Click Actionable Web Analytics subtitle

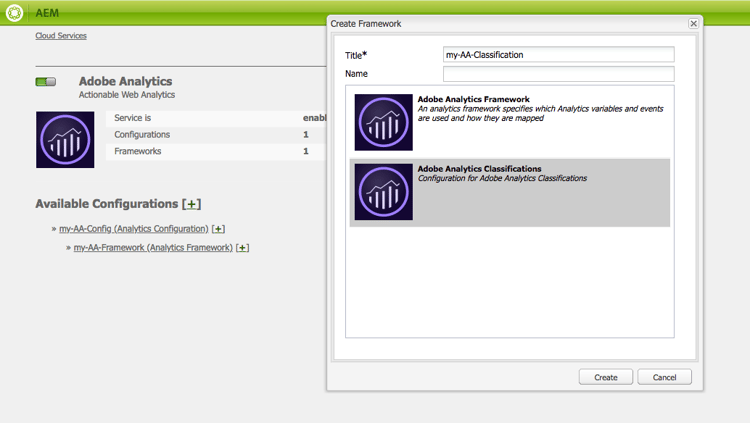point(127,95)
